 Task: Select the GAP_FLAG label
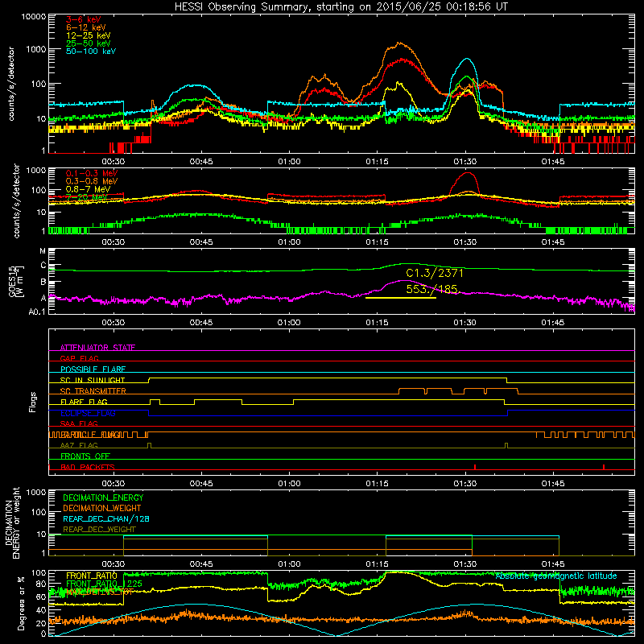[79, 358]
